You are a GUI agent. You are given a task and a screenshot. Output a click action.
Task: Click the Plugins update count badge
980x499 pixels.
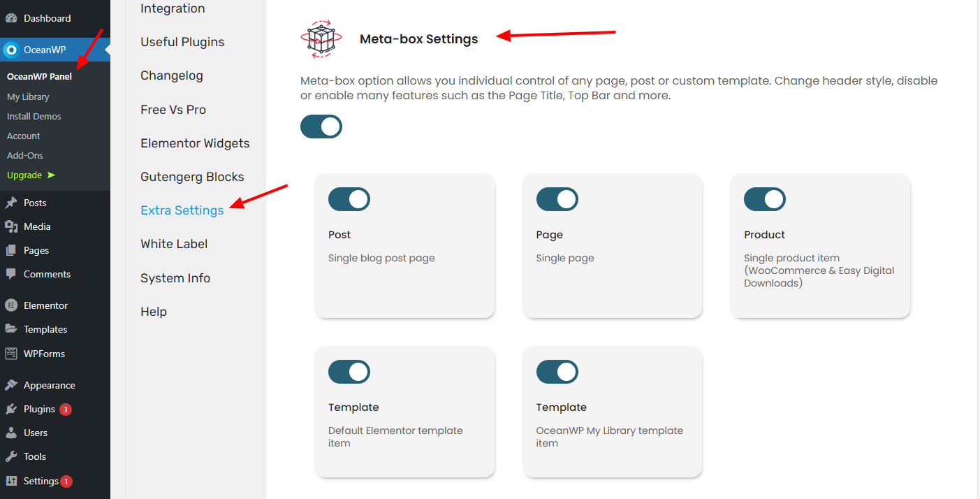[66, 410]
